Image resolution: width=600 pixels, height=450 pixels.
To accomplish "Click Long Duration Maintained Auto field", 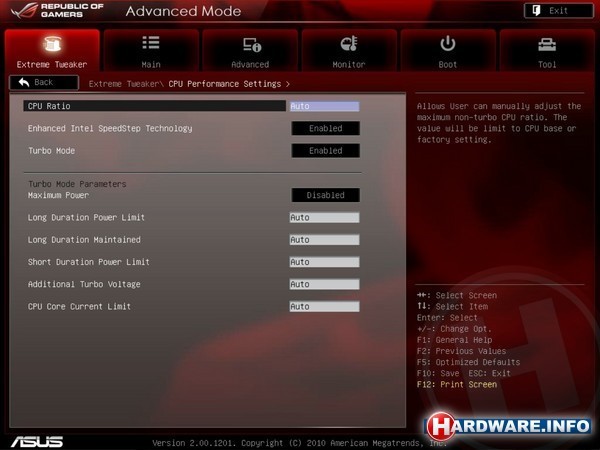I will pos(324,240).
